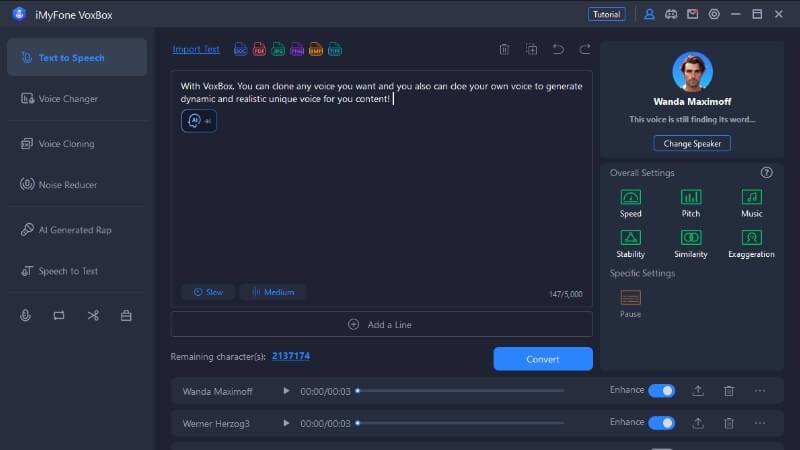Image resolution: width=800 pixels, height=450 pixels.
Task: Redo the last edit
Action: [585, 49]
